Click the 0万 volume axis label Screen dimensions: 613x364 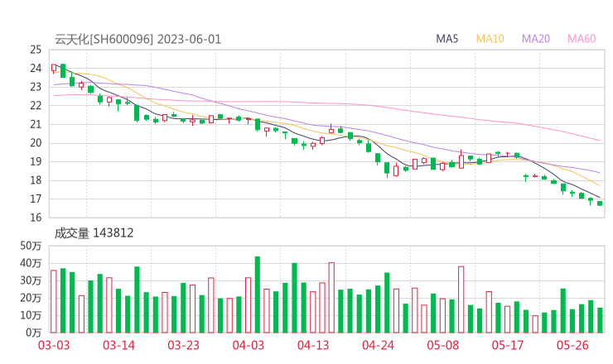point(34,333)
